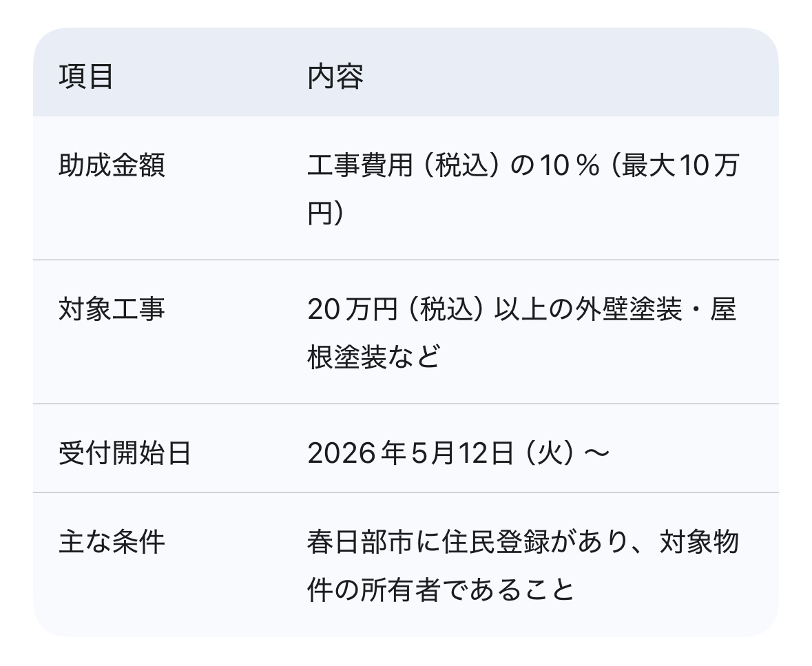Click the 20万円 amount in 対象工事 content
The height and width of the screenshot is (666, 812).
(x=353, y=310)
